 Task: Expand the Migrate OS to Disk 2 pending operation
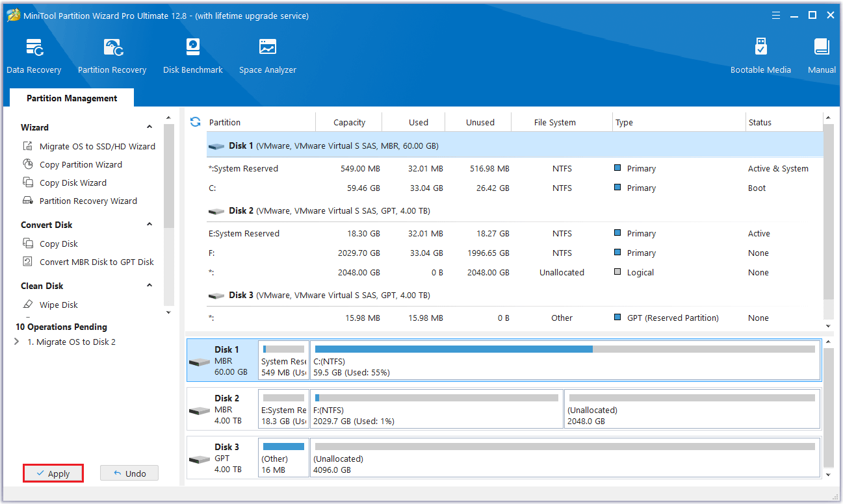coord(17,342)
